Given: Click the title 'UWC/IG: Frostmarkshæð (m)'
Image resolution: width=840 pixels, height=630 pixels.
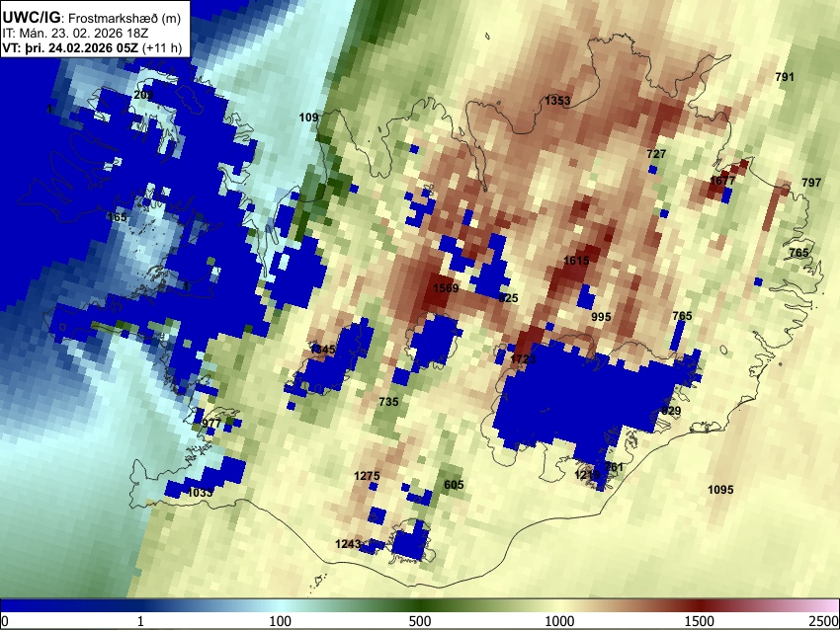Looking at the screenshot, I should pyautogui.click(x=92, y=18).
